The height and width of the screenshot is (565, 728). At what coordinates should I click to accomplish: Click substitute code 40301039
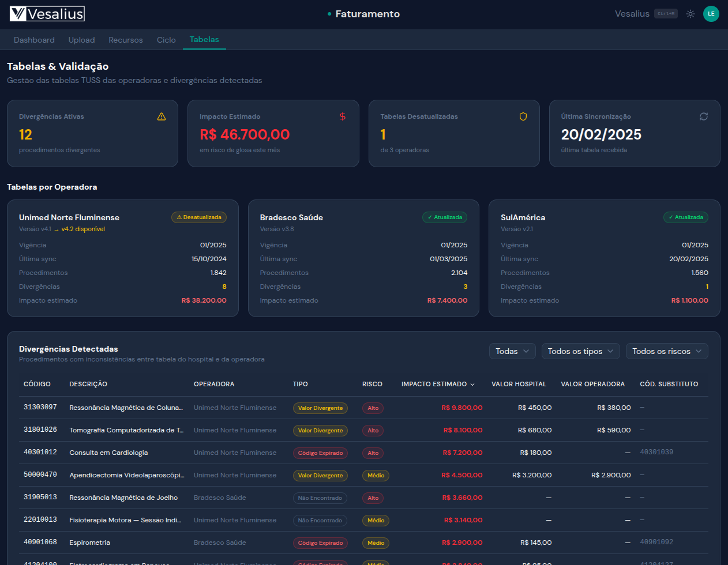pos(656,452)
